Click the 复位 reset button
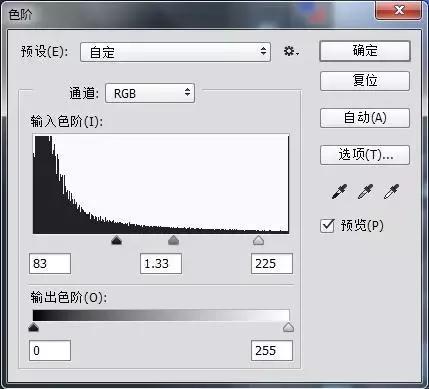 tap(365, 81)
